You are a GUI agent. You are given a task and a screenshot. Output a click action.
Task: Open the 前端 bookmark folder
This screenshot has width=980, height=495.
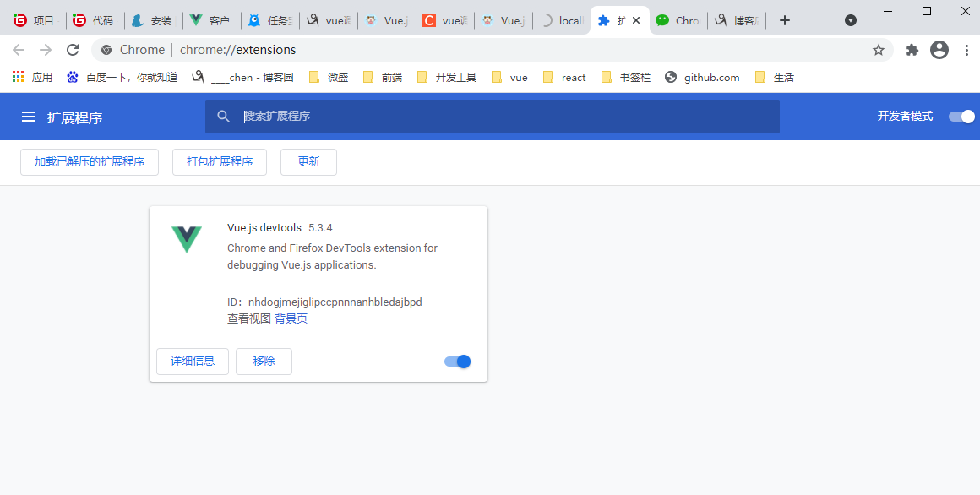click(383, 78)
